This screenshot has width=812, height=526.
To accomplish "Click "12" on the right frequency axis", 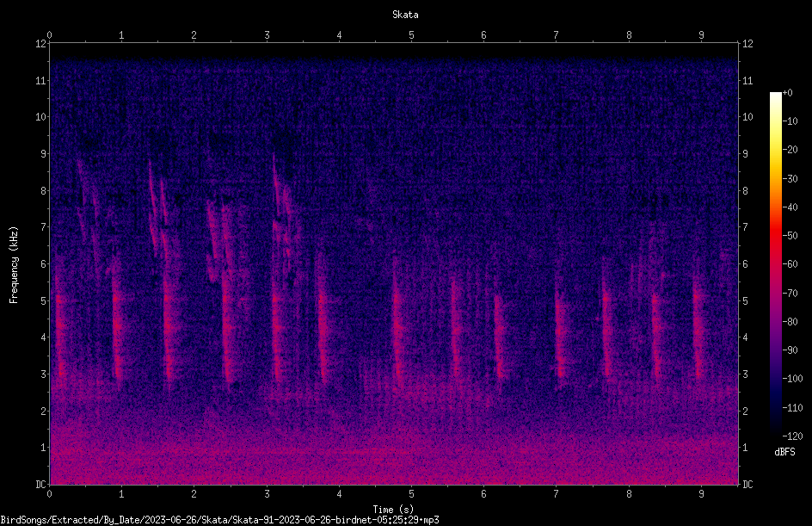I will (747, 44).
